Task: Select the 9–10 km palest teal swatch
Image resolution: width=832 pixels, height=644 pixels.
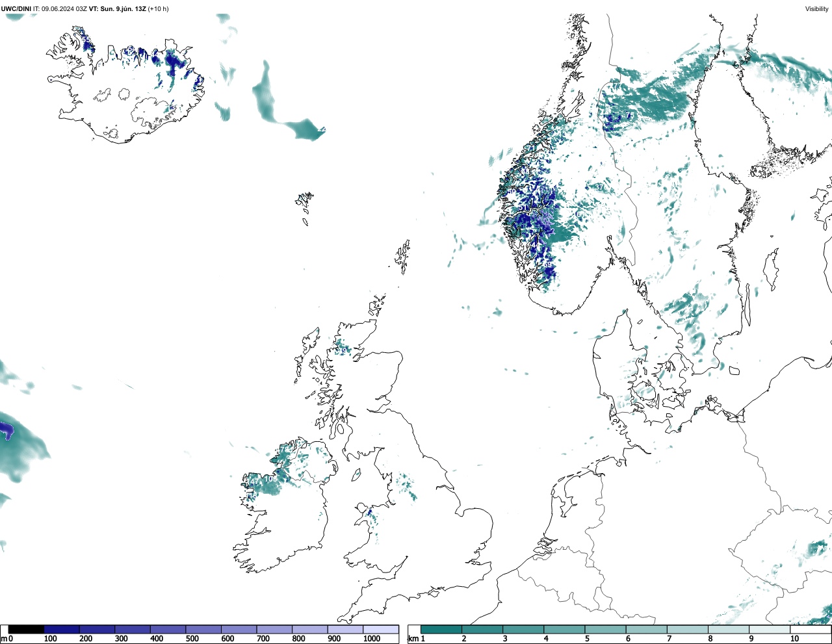Action: point(770,629)
